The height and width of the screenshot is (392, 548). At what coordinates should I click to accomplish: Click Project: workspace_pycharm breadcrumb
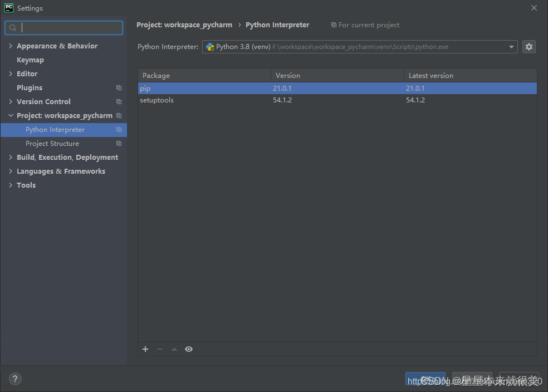pos(184,25)
